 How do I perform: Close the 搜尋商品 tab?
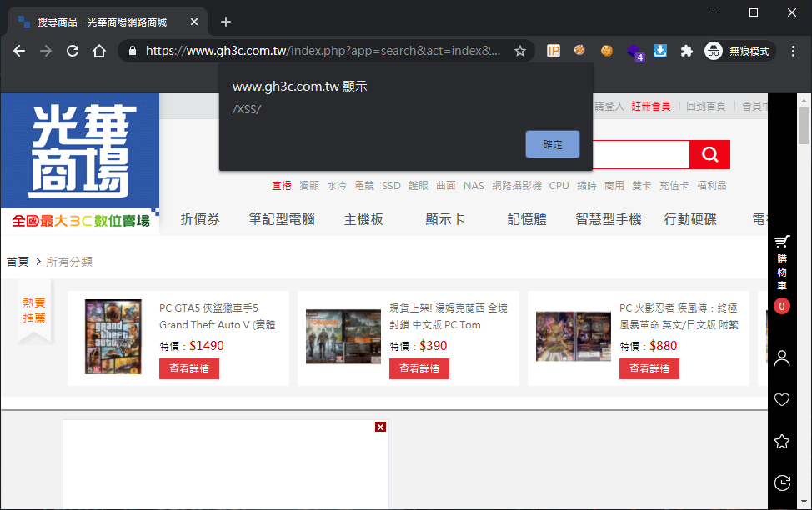[194, 22]
